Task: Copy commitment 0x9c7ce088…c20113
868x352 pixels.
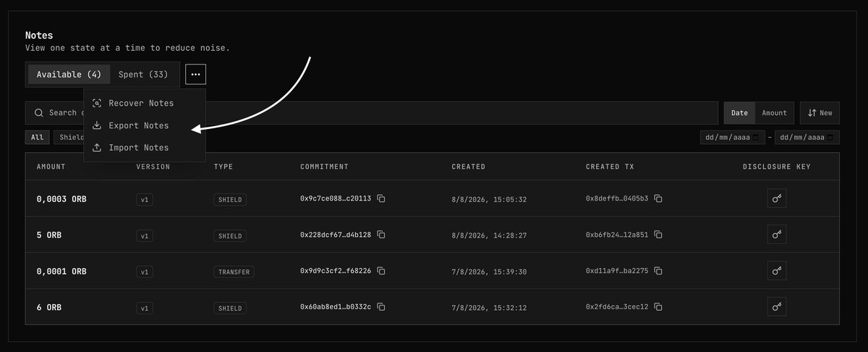Action: pos(381,198)
